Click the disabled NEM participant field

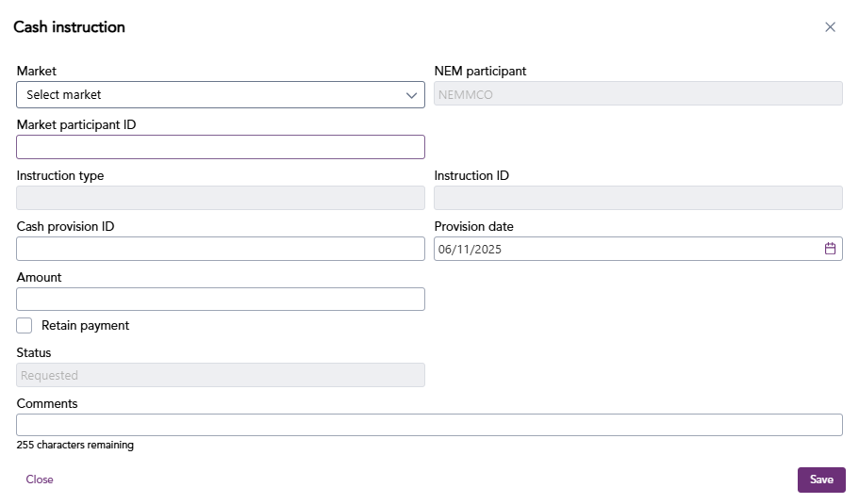[x=637, y=95]
